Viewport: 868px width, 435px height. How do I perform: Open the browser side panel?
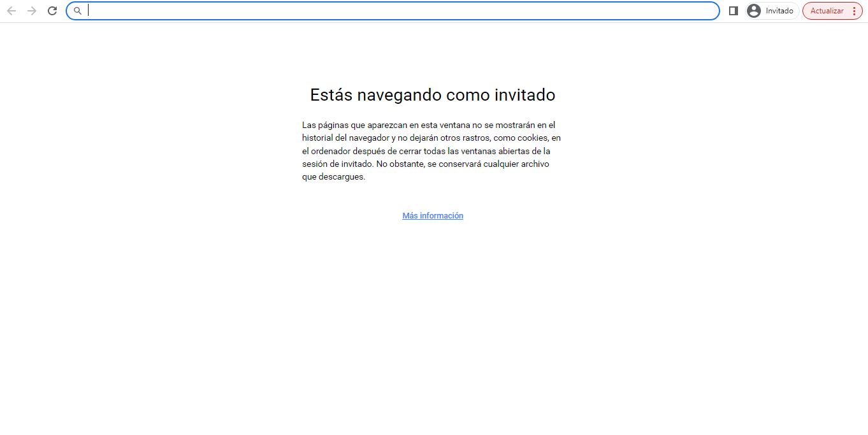[733, 11]
